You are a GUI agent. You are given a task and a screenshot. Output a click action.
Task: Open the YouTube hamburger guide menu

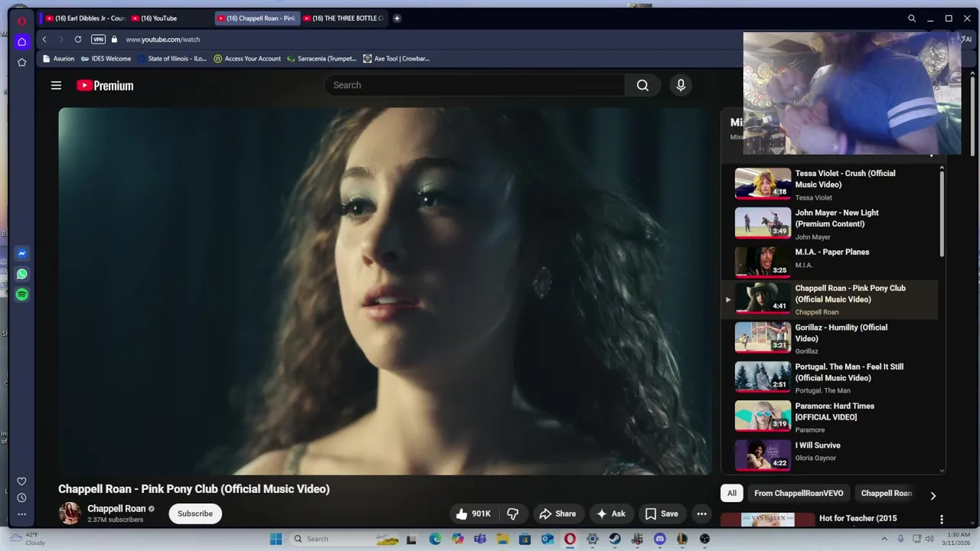tap(56, 86)
